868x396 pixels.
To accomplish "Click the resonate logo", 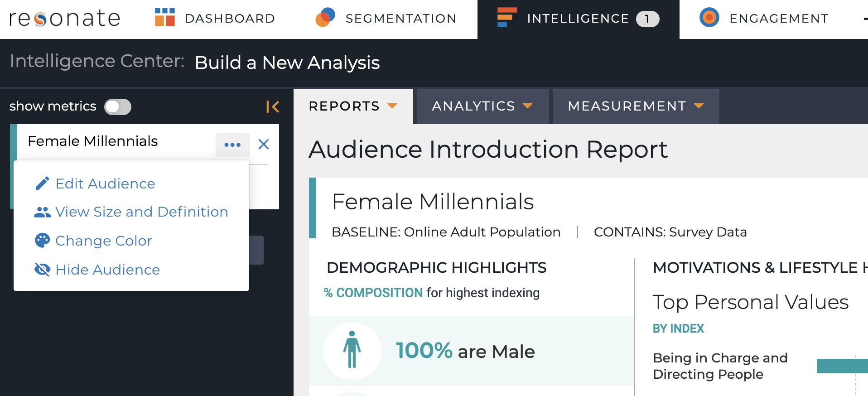I will 65,18.
